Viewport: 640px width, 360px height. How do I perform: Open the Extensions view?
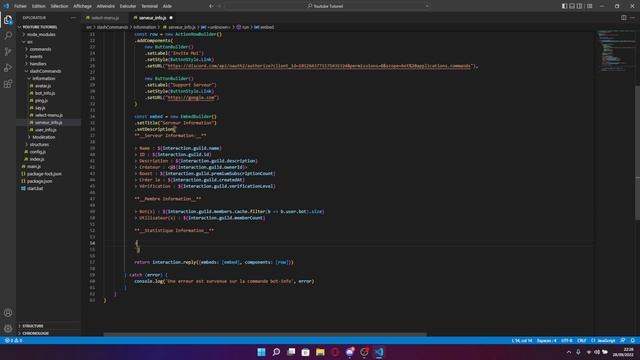(8, 84)
